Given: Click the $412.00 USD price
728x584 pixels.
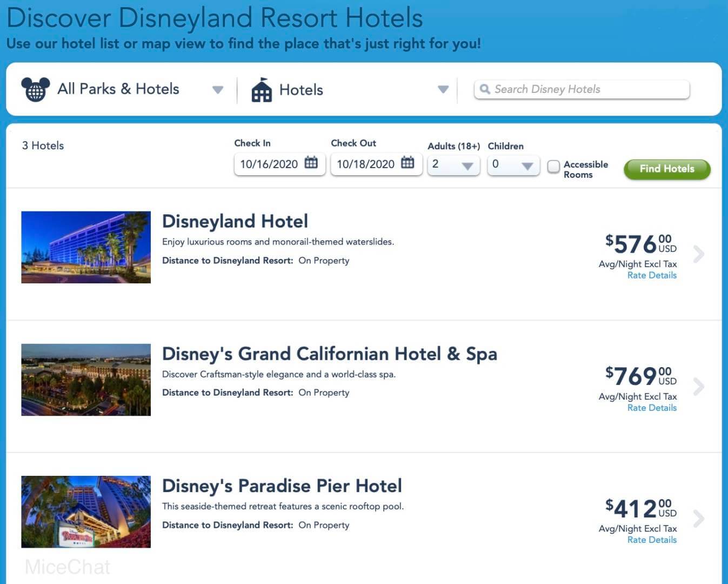Looking at the screenshot, I should click(x=641, y=508).
